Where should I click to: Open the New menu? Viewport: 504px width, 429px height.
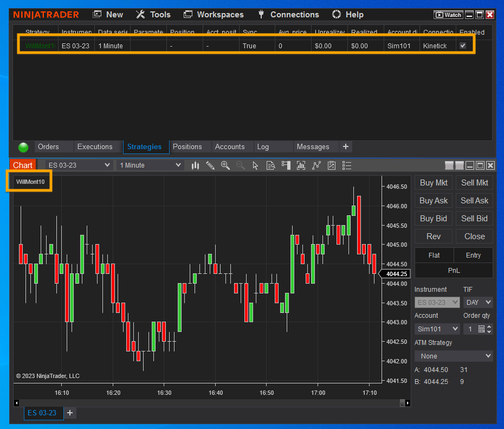[108, 15]
